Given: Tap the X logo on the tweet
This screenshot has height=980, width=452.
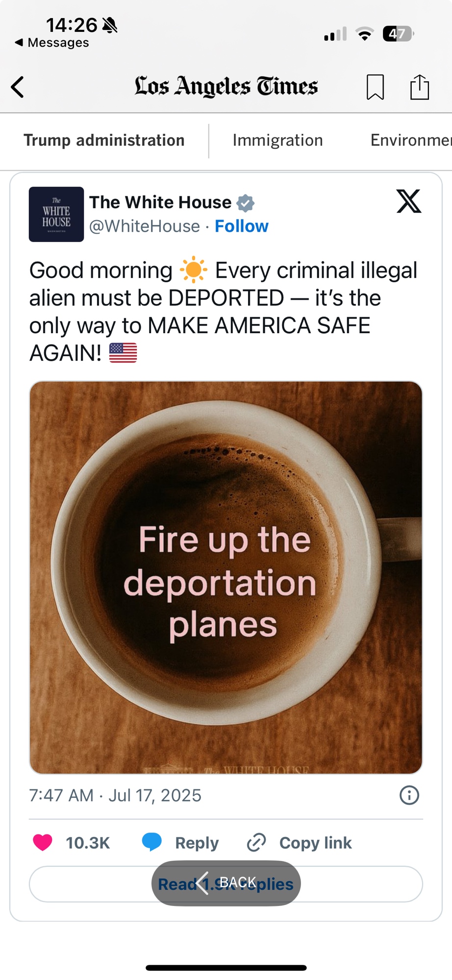Looking at the screenshot, I should 409,201.
